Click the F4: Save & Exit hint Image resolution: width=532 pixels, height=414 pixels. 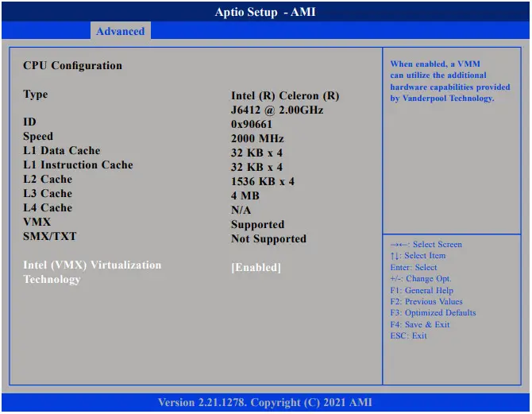click(420, 324)
